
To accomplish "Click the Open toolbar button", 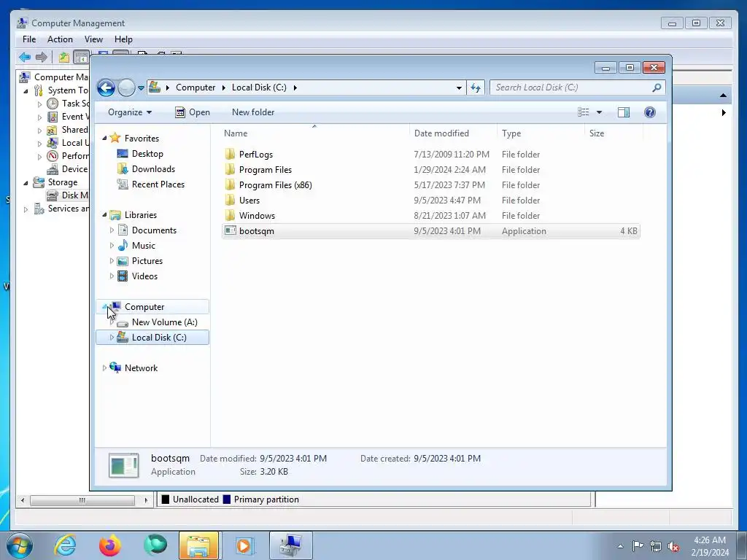I will (193, 112).
